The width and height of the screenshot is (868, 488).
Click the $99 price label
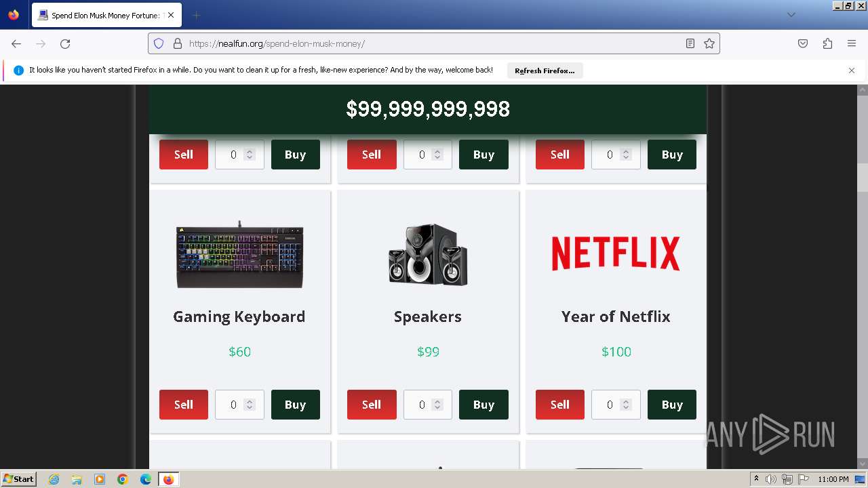pyautogui.click(x=428, y=352)
